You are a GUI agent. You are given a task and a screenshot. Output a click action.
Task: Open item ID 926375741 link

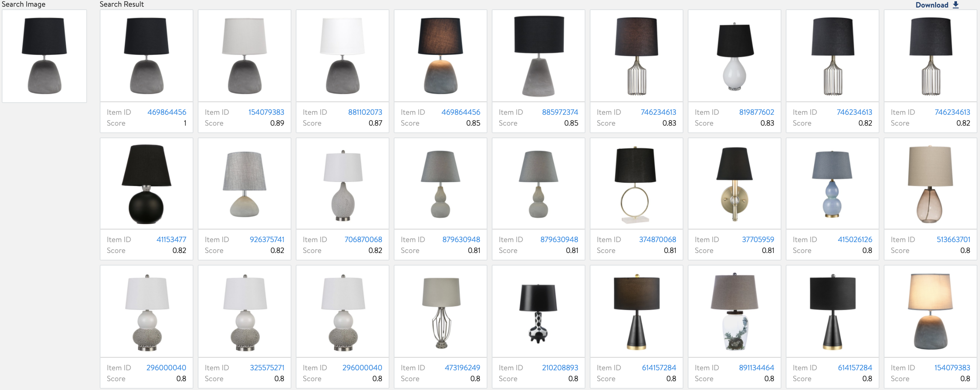[267, 240]
